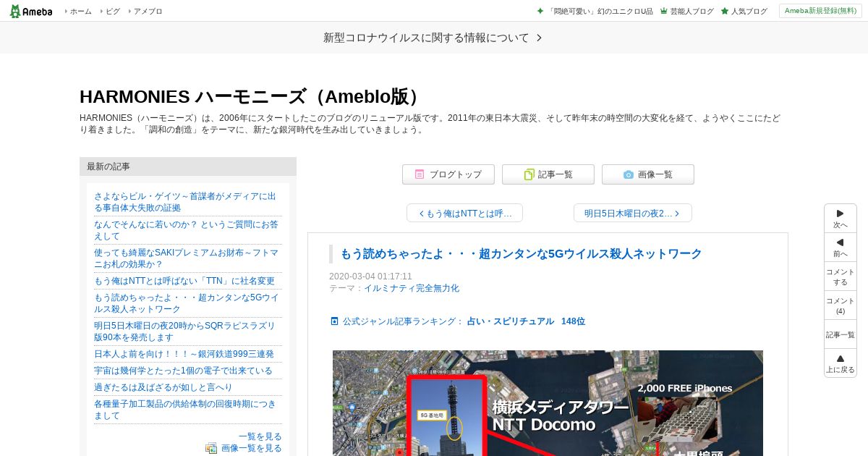Click 画像一覧を見る in sidebar
This screenshot has width=868, height=456.
tap(252, 448)
